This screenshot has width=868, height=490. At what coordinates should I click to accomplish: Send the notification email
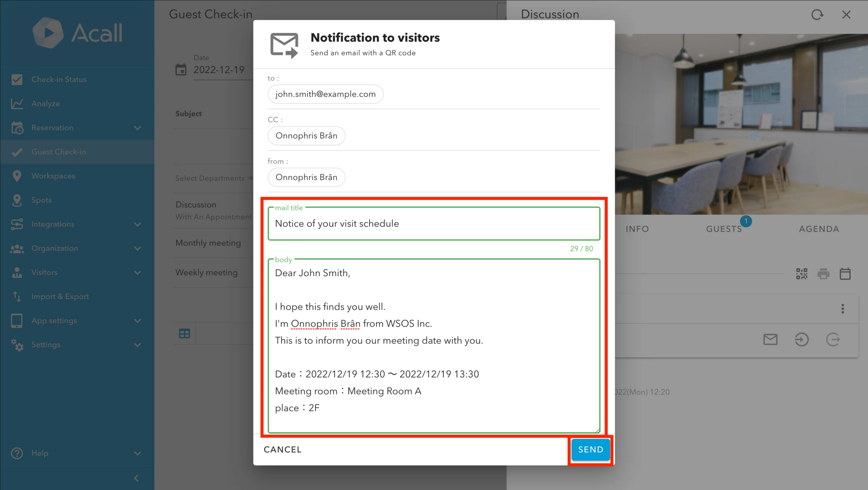(591, 450)
